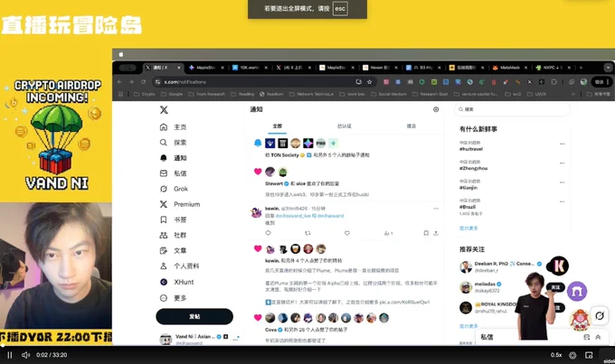The image size is (615, 364).
Task: Bookmark kewin's post
Action: click(426, 233)
